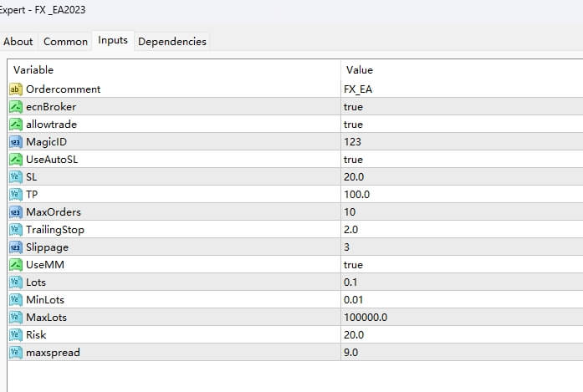Click the integer icon beside MagicID
Image resolution: width=583 pixels, height=392 pixels.
point(16,141)
